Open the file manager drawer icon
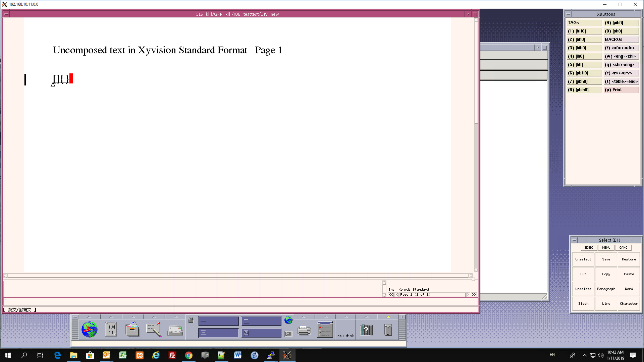Viewport: 644px width, 362px height. [132, 329]
